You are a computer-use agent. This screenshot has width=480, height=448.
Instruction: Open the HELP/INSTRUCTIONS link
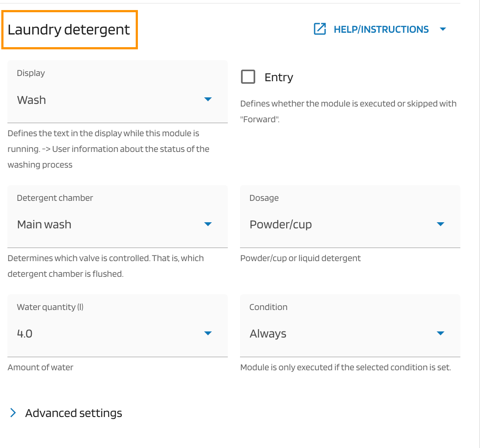(381, 30)
